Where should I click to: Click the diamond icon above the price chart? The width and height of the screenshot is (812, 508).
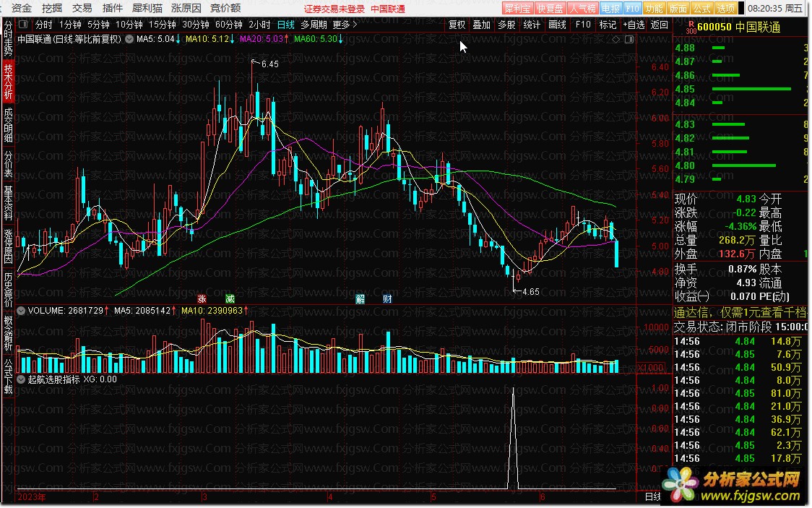tap(616, 39)
